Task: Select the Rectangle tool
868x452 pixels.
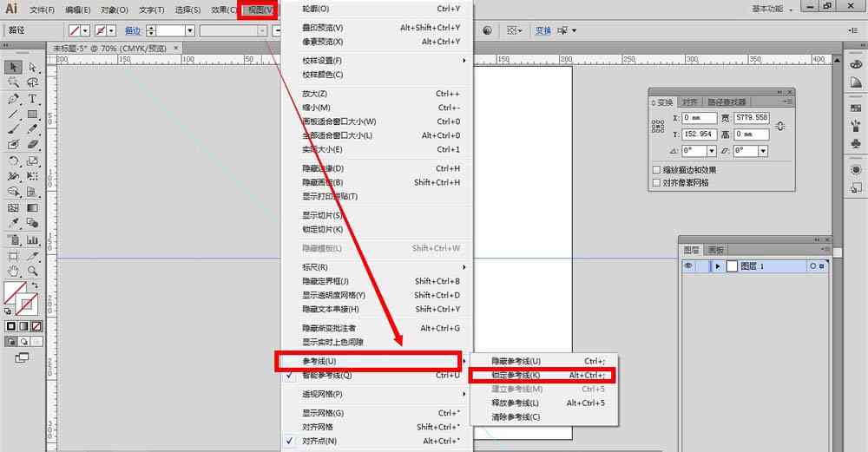Action: click(33, 114)
